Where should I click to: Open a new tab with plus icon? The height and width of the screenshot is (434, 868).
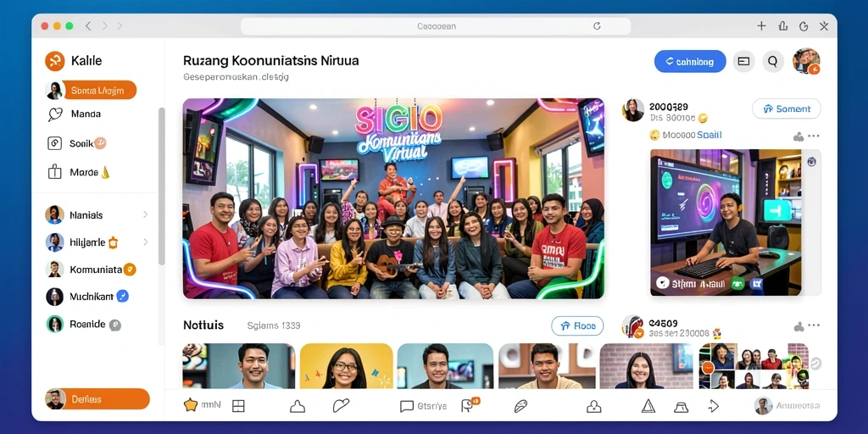point(762,26)
